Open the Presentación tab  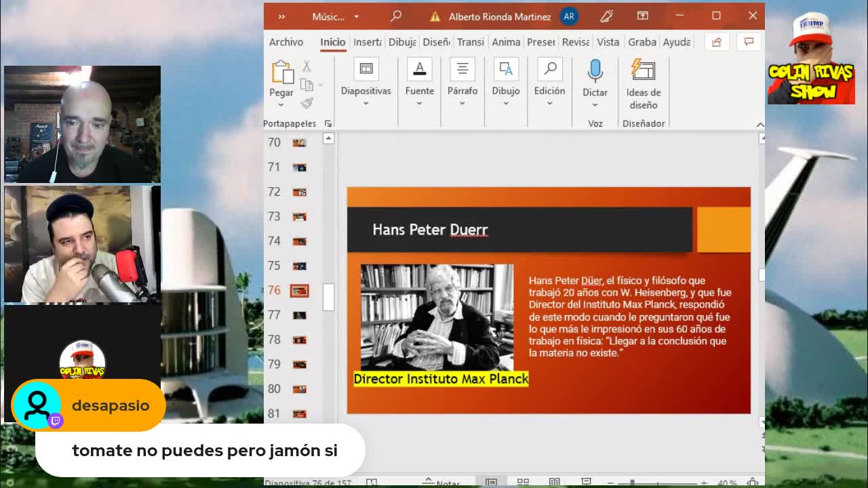pos(541,42)
